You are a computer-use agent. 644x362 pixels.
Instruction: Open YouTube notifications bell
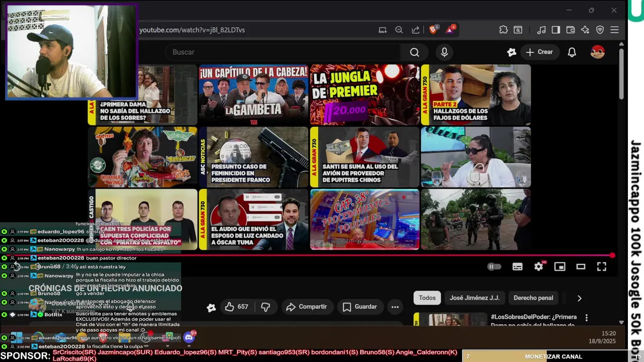click(572, 52)
